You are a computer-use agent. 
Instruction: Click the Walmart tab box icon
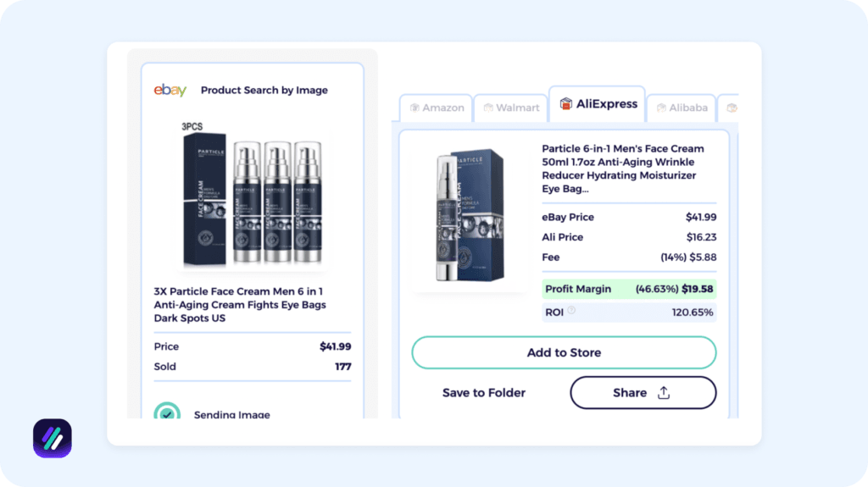coord(488,108)
